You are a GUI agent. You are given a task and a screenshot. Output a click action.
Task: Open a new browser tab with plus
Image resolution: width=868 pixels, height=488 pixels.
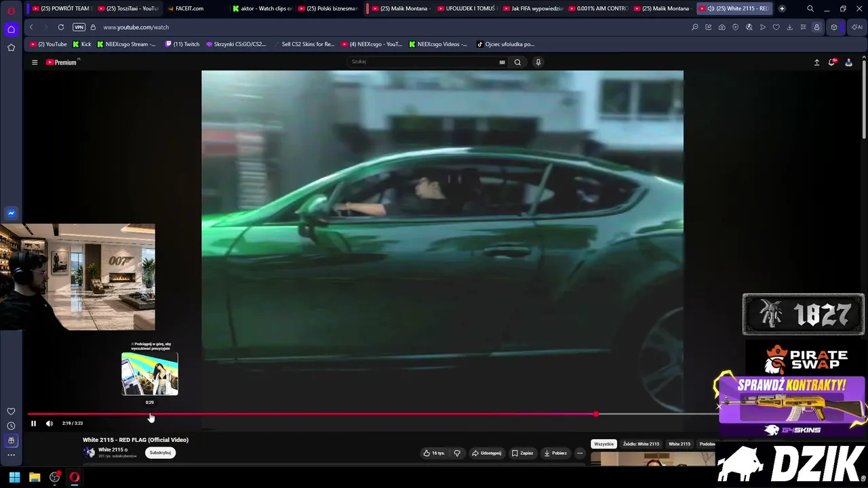(782, 9)
